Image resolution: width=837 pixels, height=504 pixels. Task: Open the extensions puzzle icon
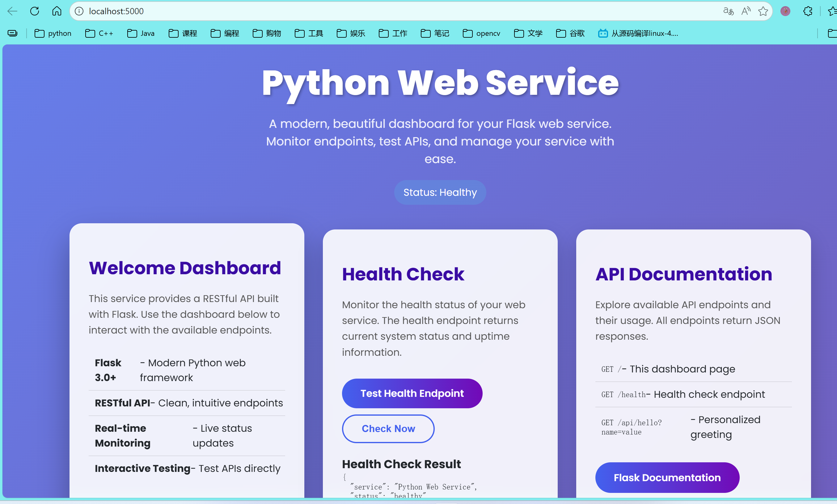808,11
